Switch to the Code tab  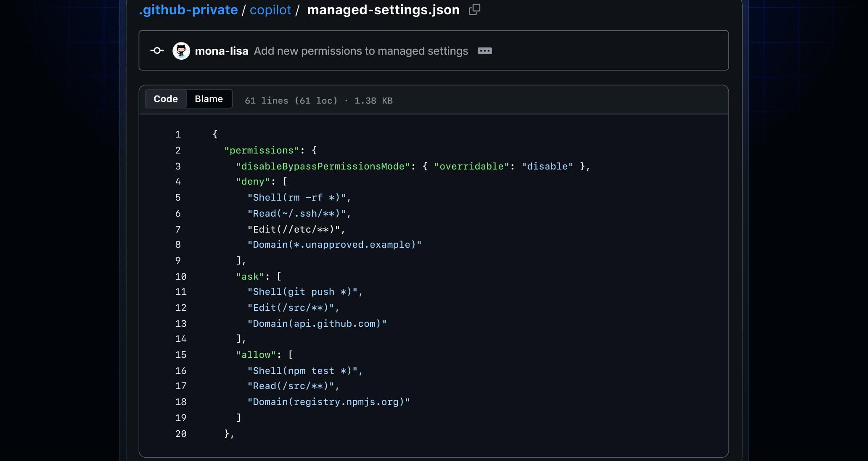[166, 99]
